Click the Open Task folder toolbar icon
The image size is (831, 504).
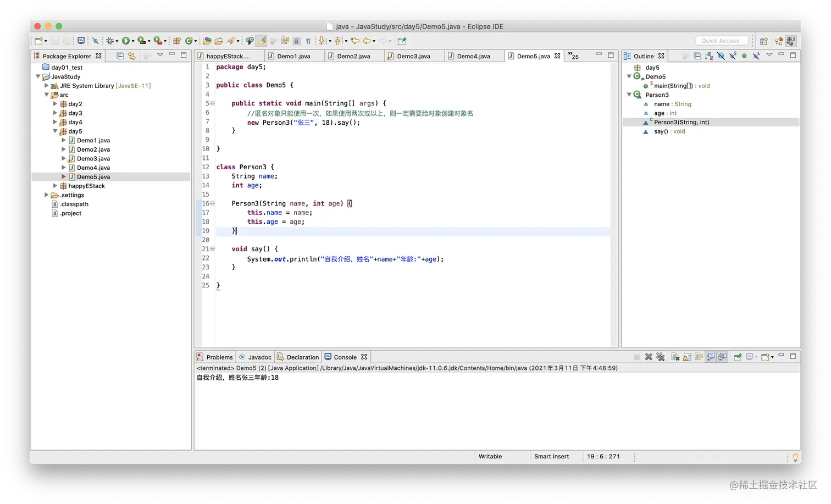219,41
